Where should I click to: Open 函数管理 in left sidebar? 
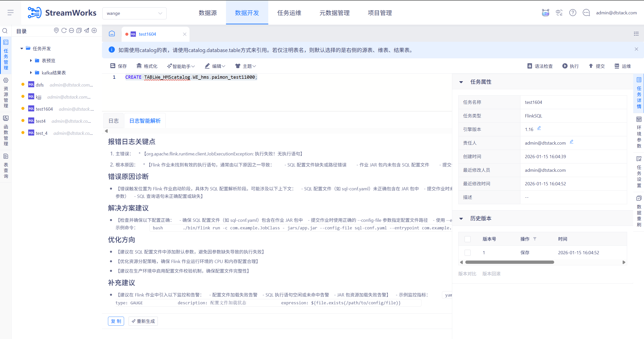tap(6, 131)
